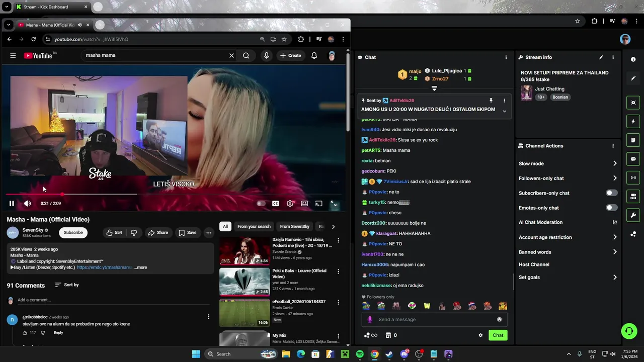Open Spotify from the taskbar

(x=360, y=354)
